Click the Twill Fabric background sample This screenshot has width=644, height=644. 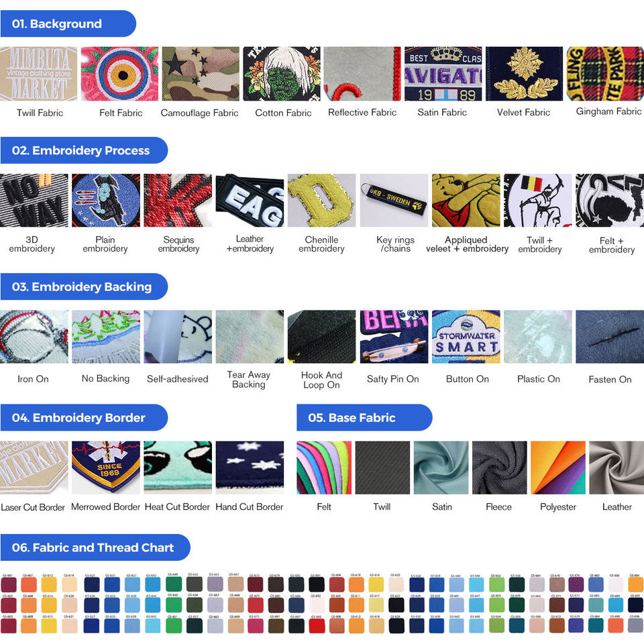click(x=40, y=74)
